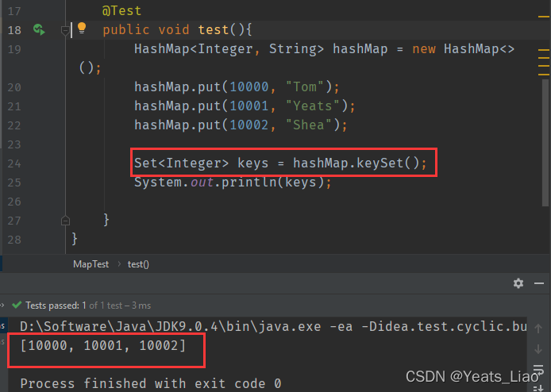Click the editor vertical scrollbar
The height and width of the screenshot is (392, 551).
coord(545,142)
